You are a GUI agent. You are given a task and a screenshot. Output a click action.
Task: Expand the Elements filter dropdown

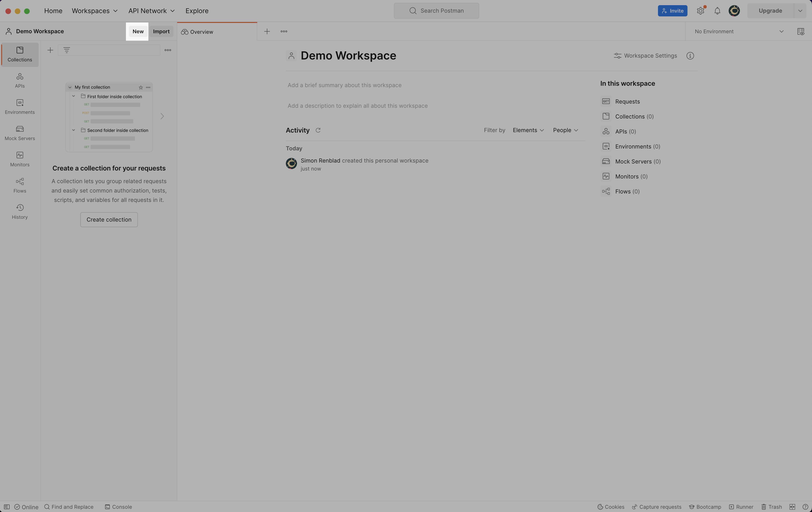point(528,130)
